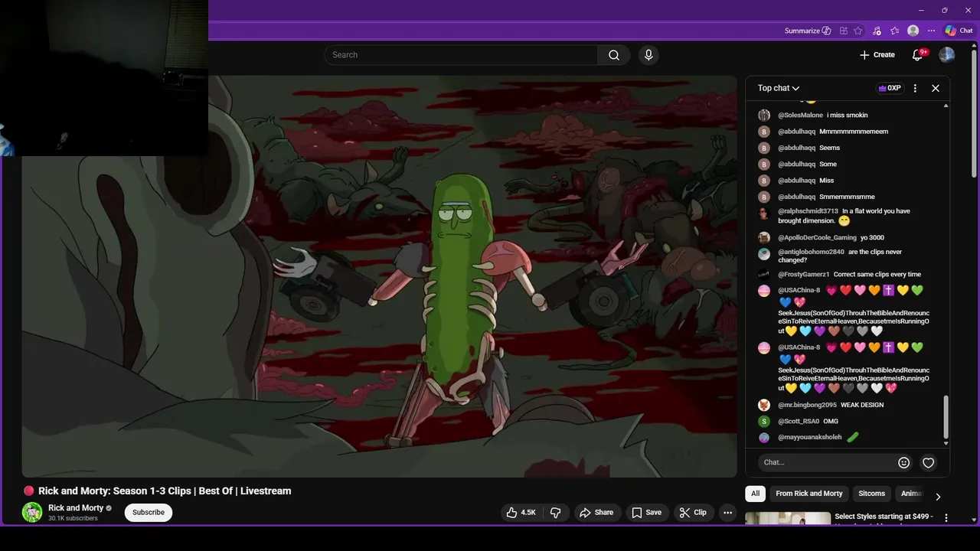Select the Sitcoms filter chip
Image resolution: width=980 pixels, height=551 pixels.
[871, 494]
